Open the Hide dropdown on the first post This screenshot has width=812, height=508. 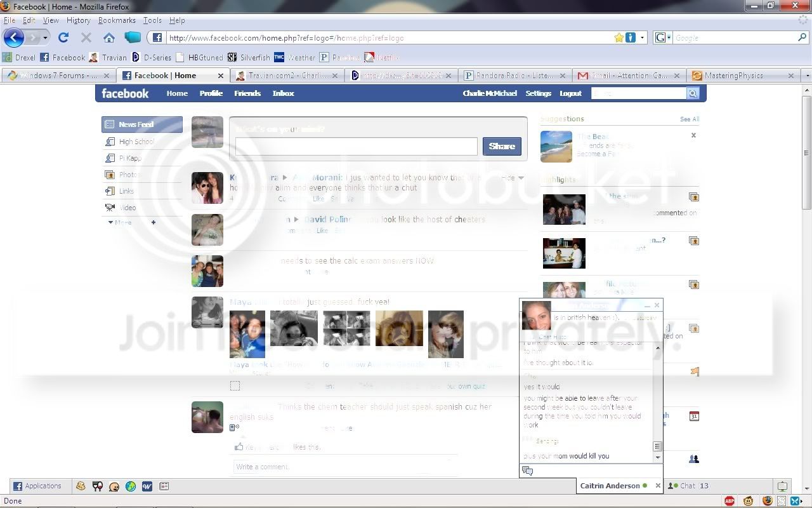(513, 178)
